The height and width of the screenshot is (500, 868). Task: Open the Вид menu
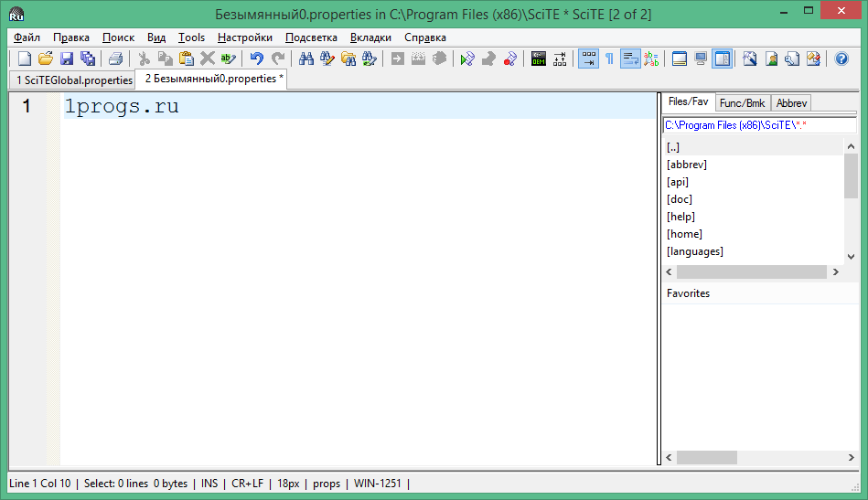[156, 37]
